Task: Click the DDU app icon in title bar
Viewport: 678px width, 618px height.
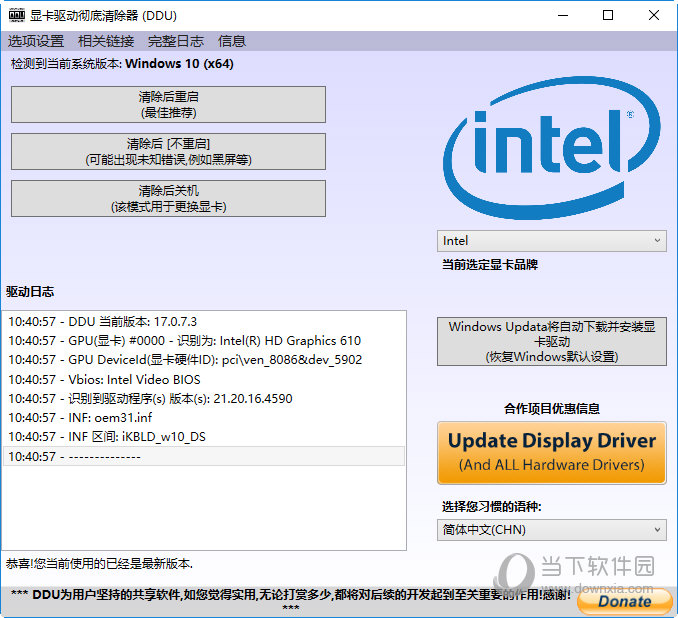Action: tap(16, 16)
